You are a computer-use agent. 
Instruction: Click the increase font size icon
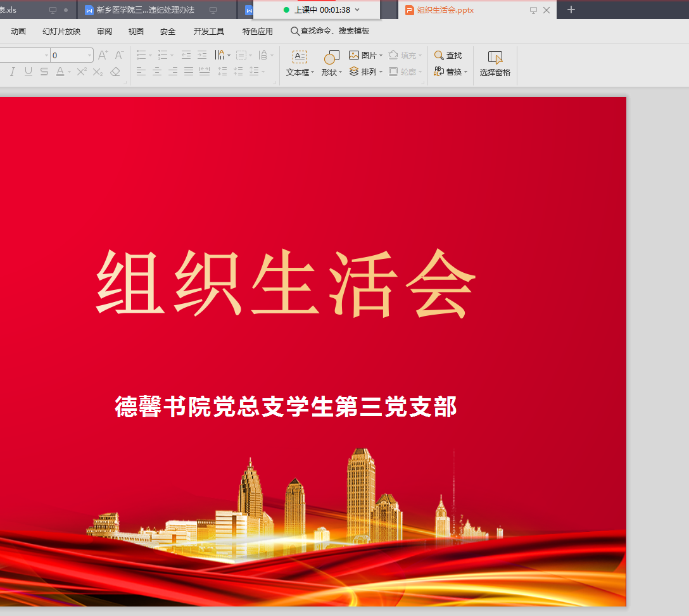click(103, 56)
